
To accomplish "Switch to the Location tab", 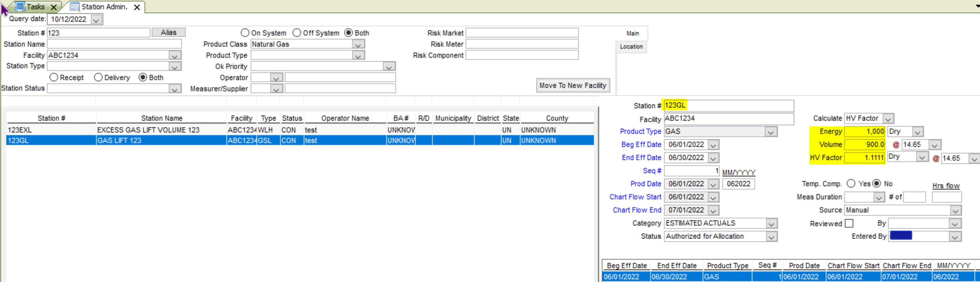I will coord(631,46).
